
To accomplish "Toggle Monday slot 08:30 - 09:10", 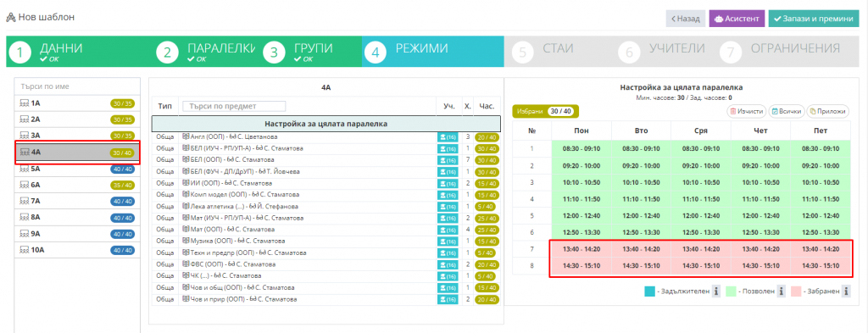I will coord(581,149).
